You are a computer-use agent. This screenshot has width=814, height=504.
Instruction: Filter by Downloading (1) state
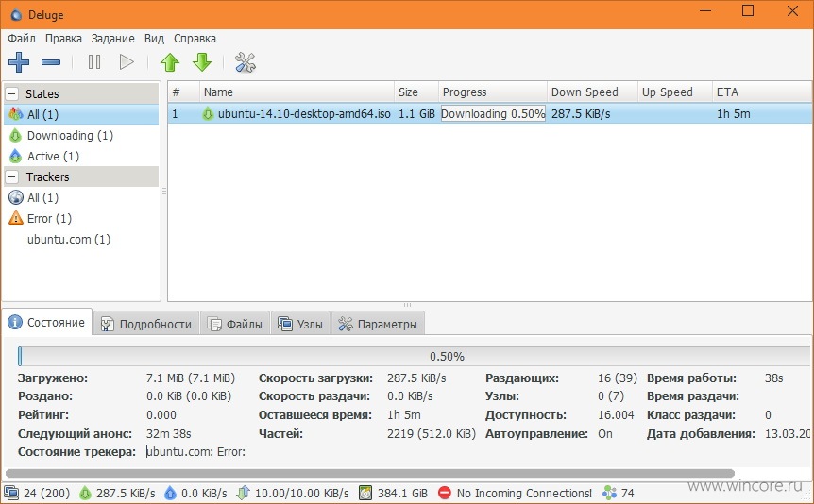(81, 136)
